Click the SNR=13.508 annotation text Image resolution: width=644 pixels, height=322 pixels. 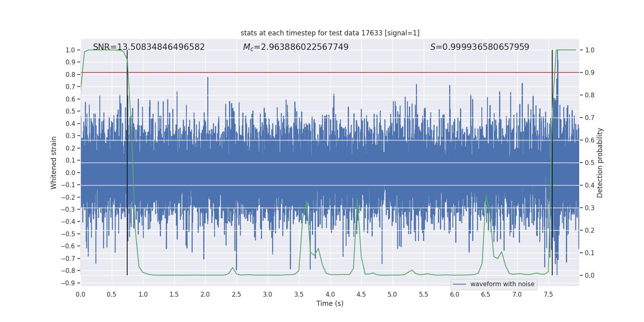pyautogui.click(x=149, y=47)
